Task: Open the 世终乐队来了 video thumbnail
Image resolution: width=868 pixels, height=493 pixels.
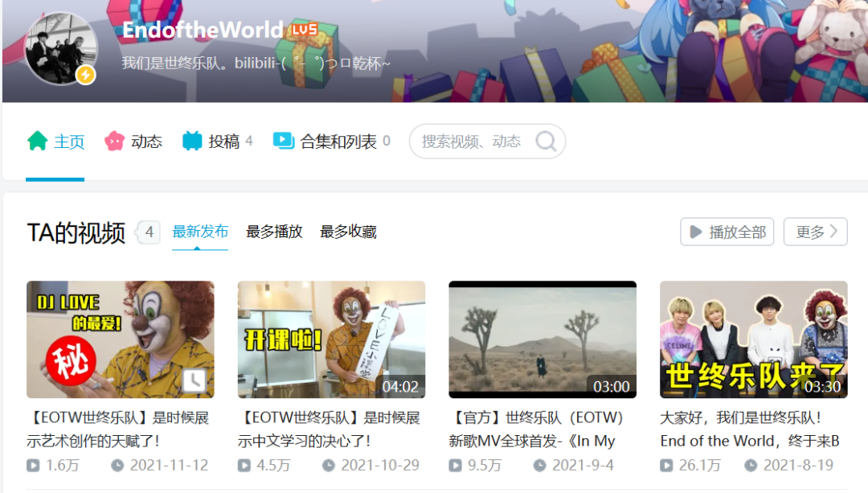Action: pos(753,339)
